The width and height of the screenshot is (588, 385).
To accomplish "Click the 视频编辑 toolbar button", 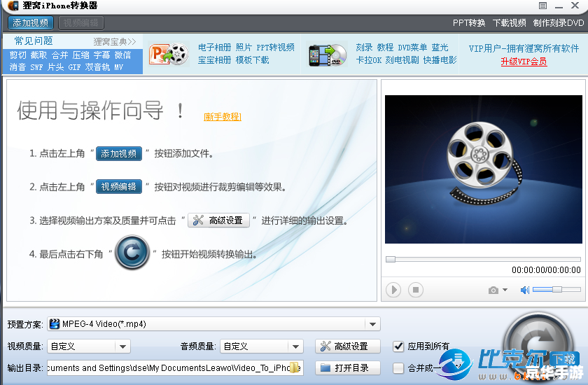I will (81, 23).
